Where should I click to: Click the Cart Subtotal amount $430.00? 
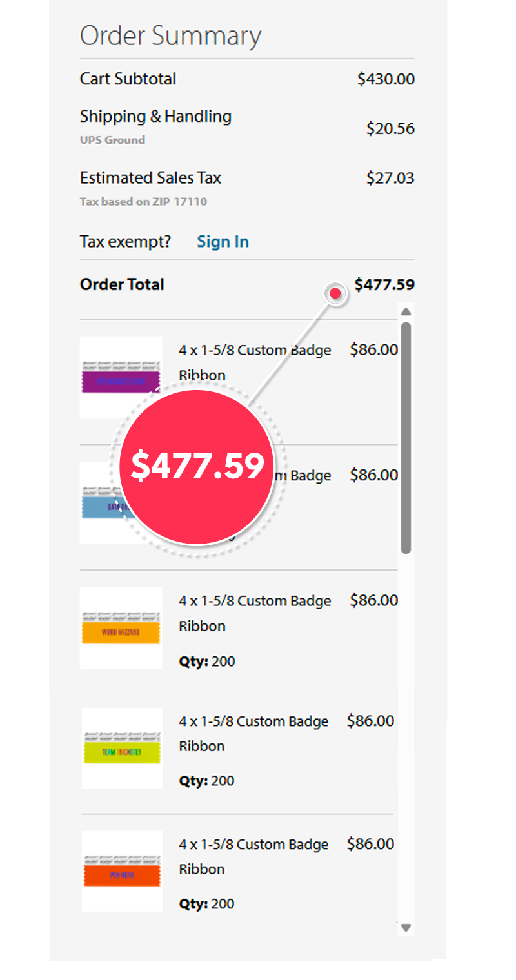click(386, 79)
